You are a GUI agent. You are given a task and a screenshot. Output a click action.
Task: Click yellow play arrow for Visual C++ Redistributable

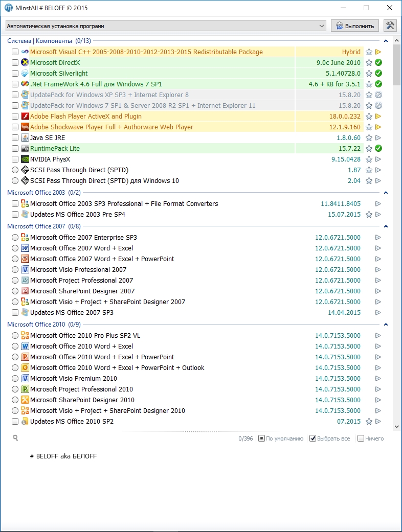click(378, 52)
